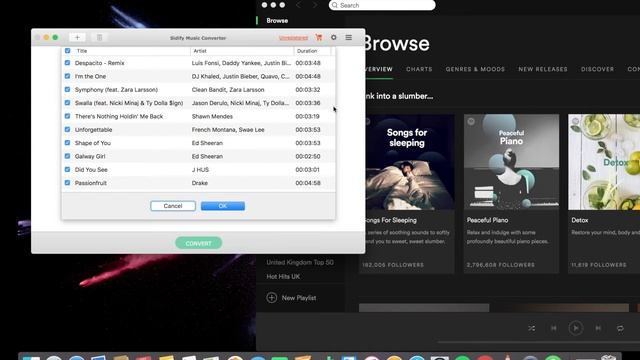640x360 pixels.
Task: Open the Detox playlist cover
Action: pos(604,162)
